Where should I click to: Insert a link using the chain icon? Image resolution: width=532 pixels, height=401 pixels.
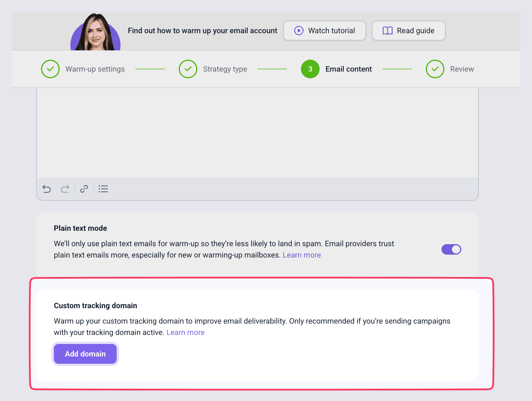[x=84, y=189]
